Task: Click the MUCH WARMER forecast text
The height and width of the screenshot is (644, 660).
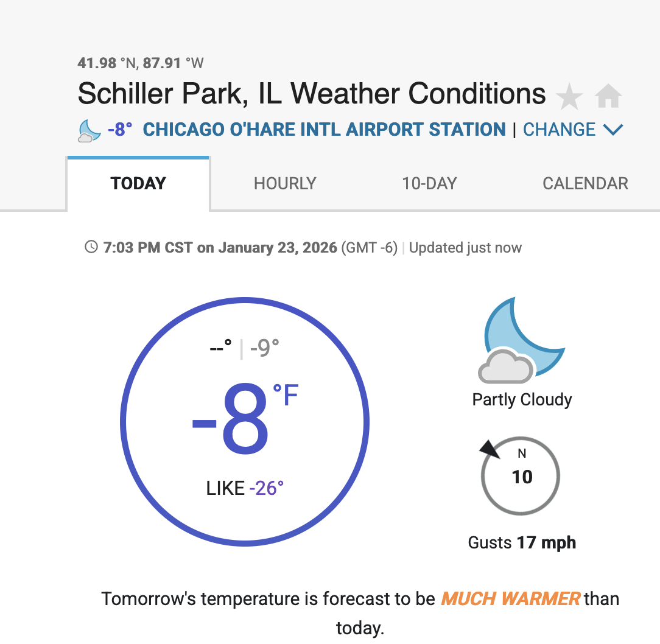Action: (510, 598)
